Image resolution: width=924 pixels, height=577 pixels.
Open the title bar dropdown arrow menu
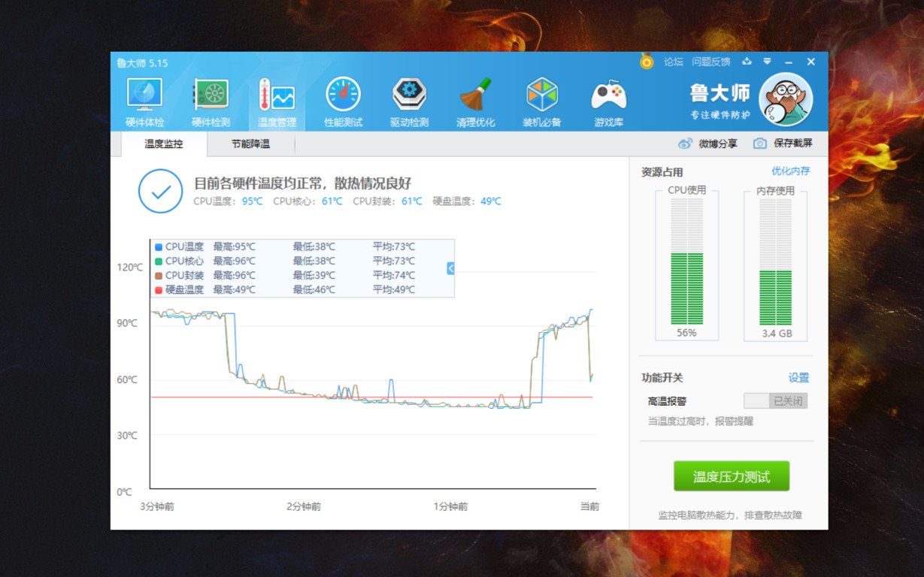click(766, 62)
